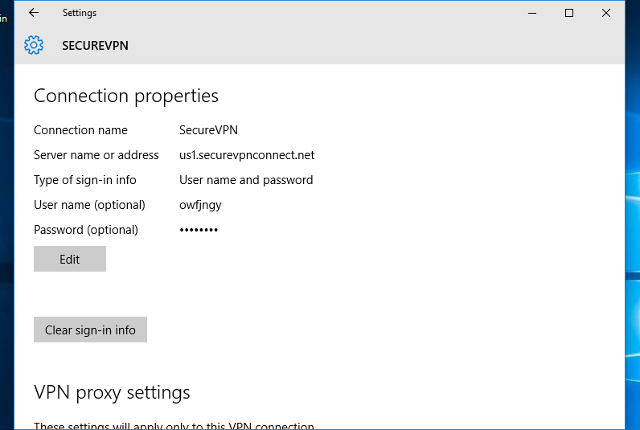
Task: Click the 'Settings' window title text
Action: [x=79, y=13]
